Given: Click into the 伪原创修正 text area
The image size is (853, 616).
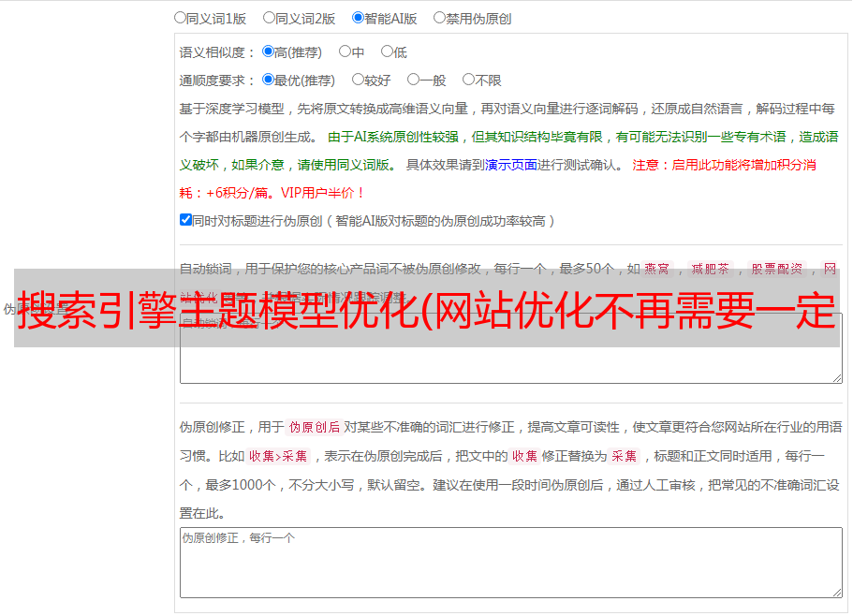Looking at the screenshot, I should (511, 563).
